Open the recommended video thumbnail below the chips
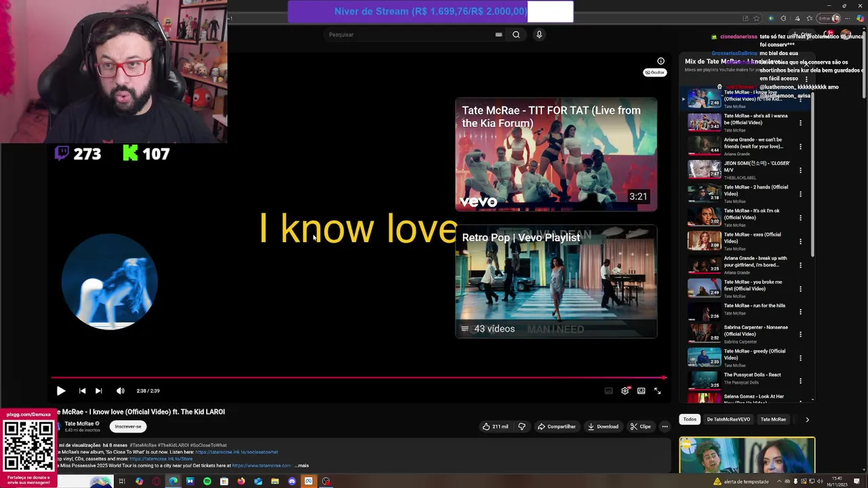Image resolution: width=868 pixels, height=488 pixels. [x=747, y=455]
